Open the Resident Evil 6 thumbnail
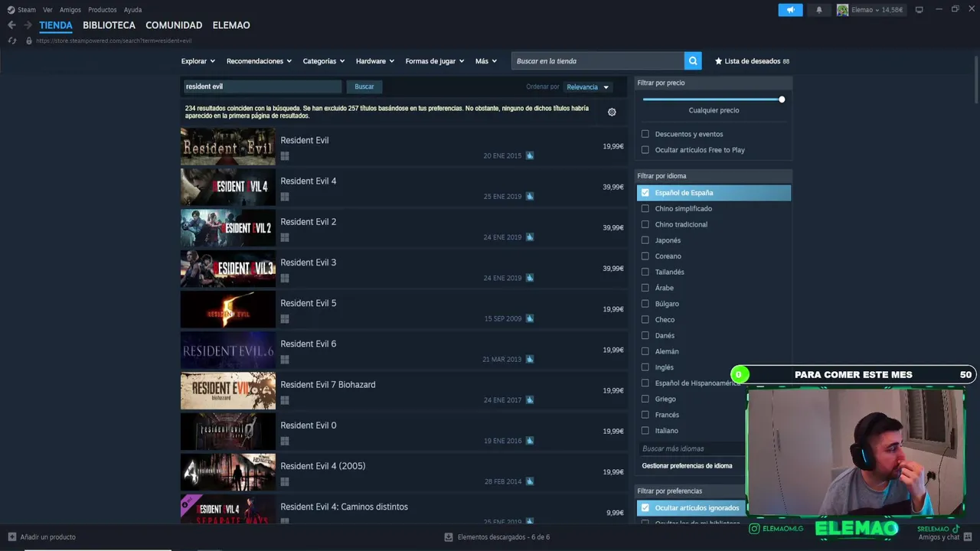Image resolution: width=980 pixels, height=551 pixels. pos(228,350)
